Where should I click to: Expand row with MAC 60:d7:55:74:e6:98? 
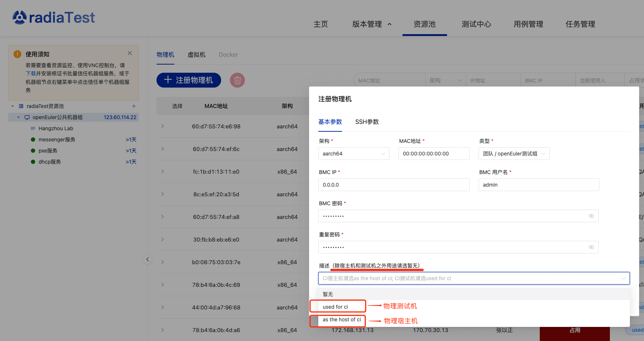[x=162, y=126]
